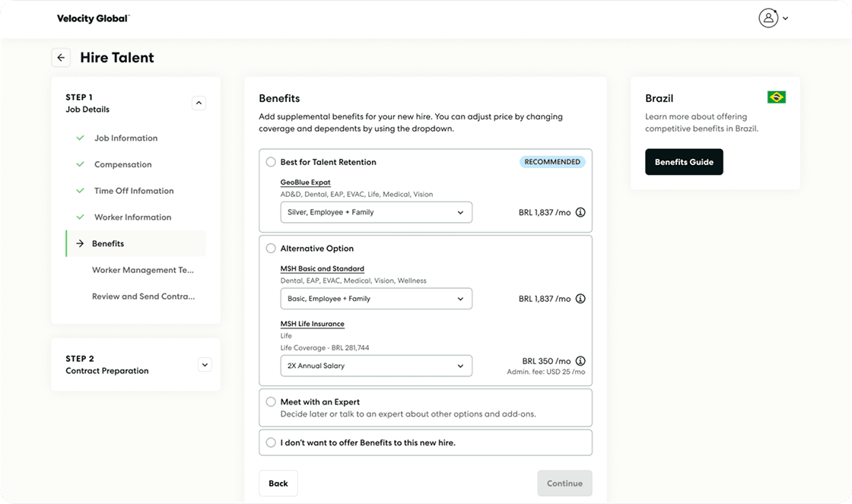This screenshot has width=852, height=504.
Task: Choose the Meet with an Expert option
Action: pos(271,402)
